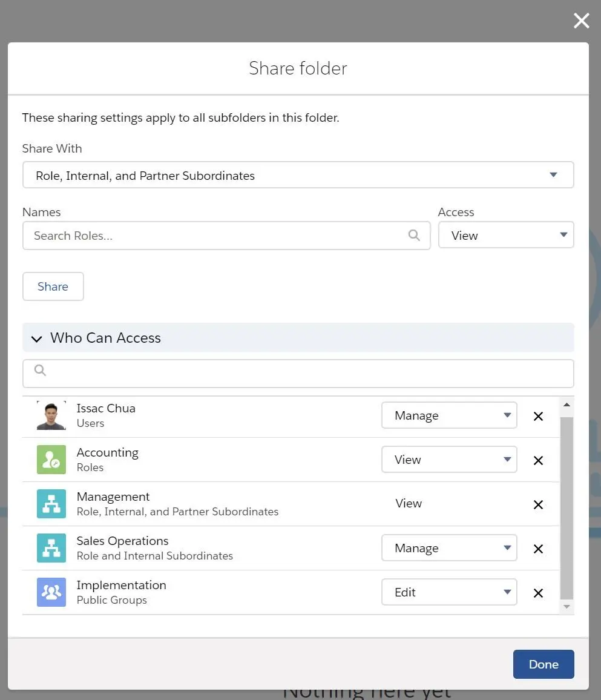The height and width of the screenshot is (700, 601).
Task: Click the Sales Operations hierarchy icon
Action: pos(51,548)
